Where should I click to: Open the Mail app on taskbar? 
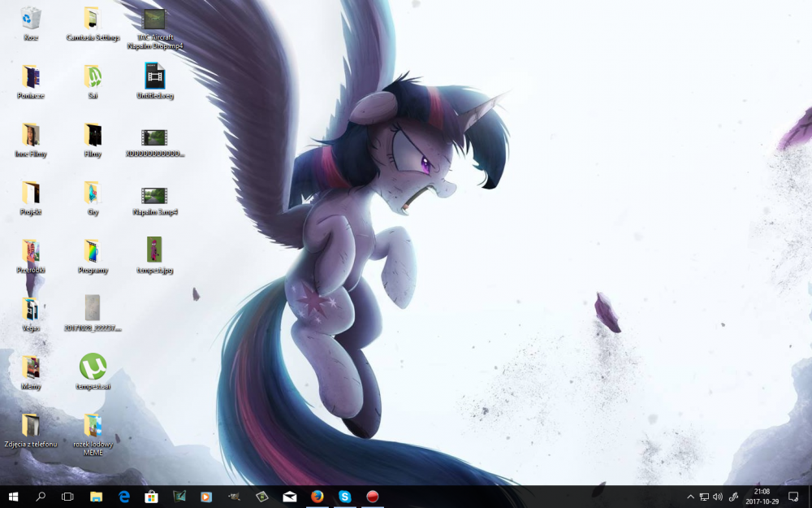[289, 497]
